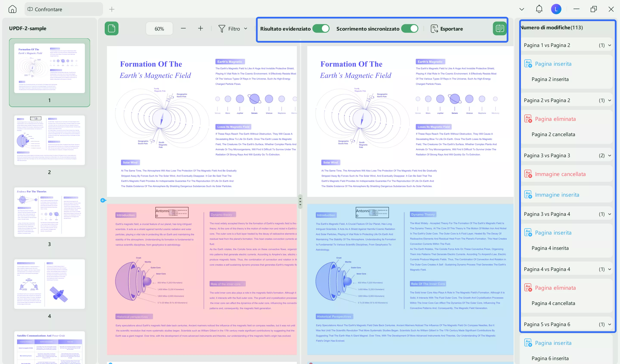Click the blue plus marker beside page 2

[x=103, y=200]
